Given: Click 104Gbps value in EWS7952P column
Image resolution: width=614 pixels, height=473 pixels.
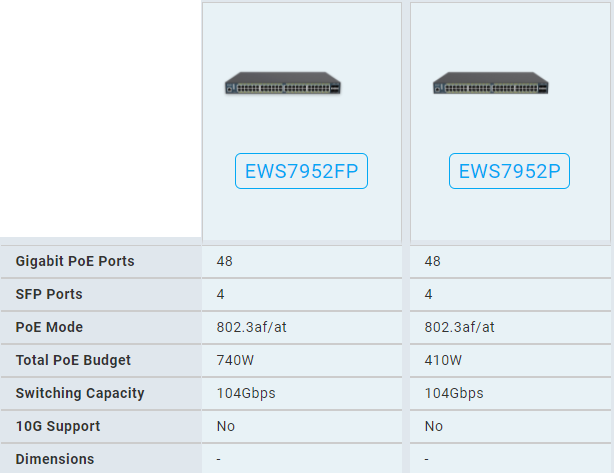Looking at the screenshot, I should tap(454, 393).
